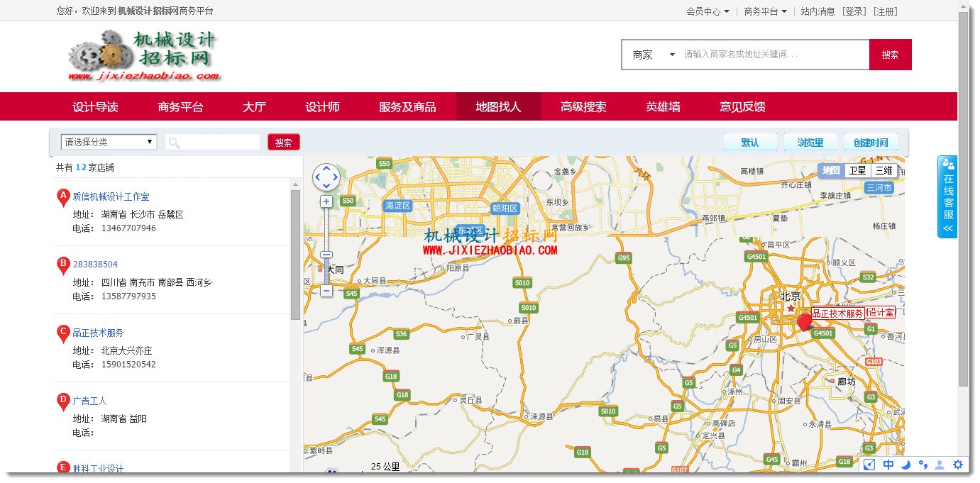Open shop 质信机械设计工作室
This screenshot has width=980, height=483.
pyautogui.click(x=111, y=196)
